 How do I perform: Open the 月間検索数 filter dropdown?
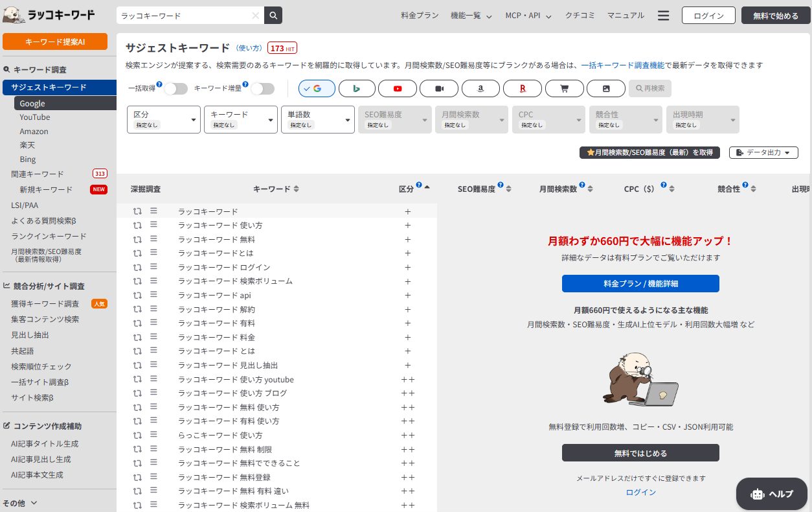click(472, 120)
